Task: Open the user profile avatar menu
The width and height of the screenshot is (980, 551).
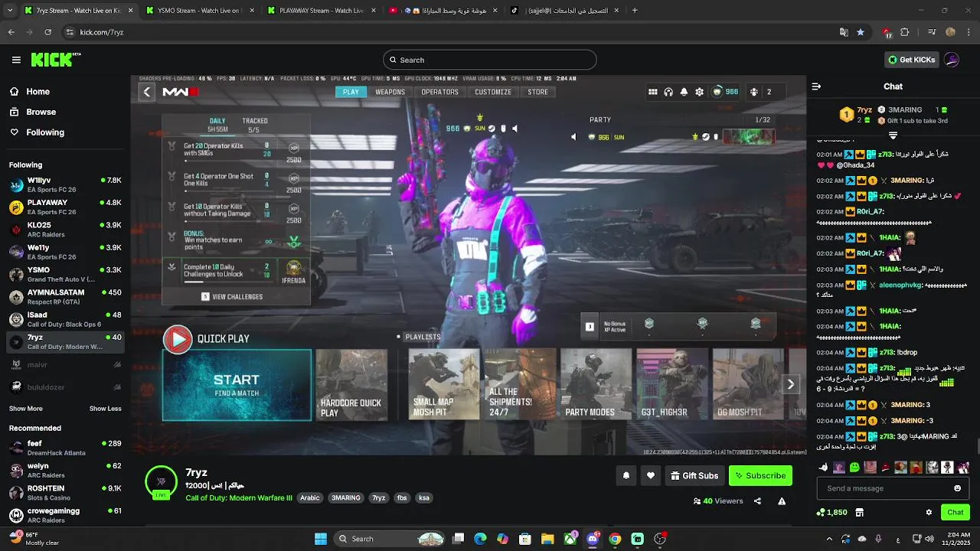Action: 952,60
